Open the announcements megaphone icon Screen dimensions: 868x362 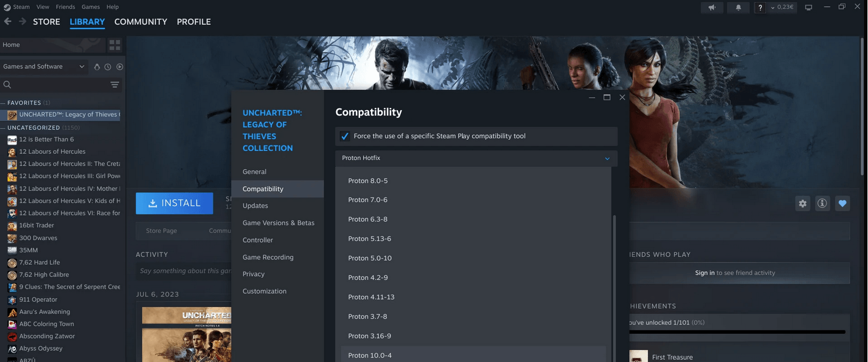click(712, 7)
